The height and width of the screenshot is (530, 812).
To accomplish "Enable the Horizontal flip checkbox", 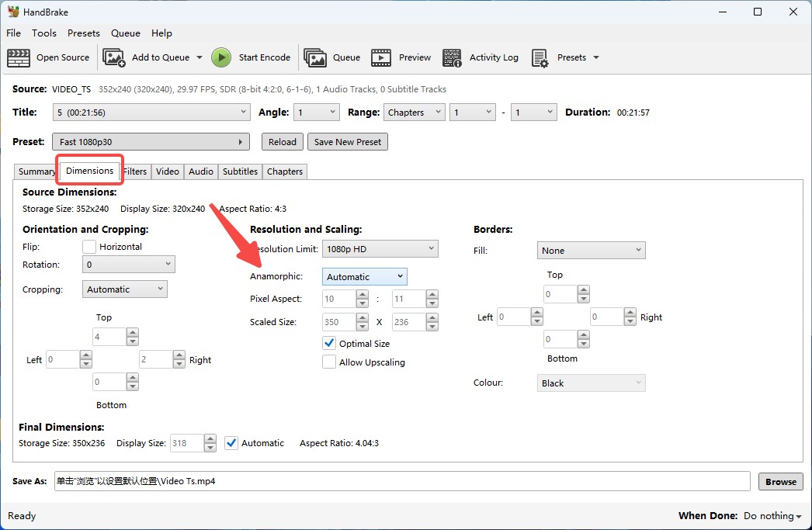I will tap(89, 247).
